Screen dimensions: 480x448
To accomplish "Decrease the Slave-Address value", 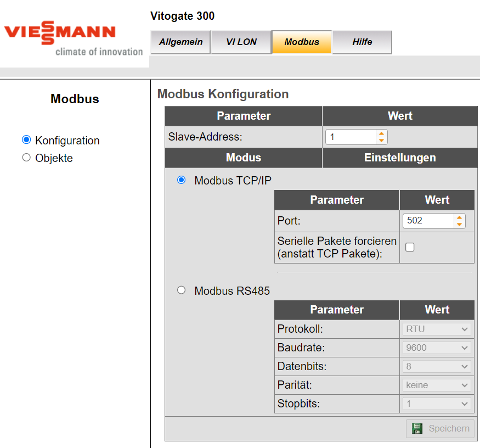I will click(x=381, y=141).
